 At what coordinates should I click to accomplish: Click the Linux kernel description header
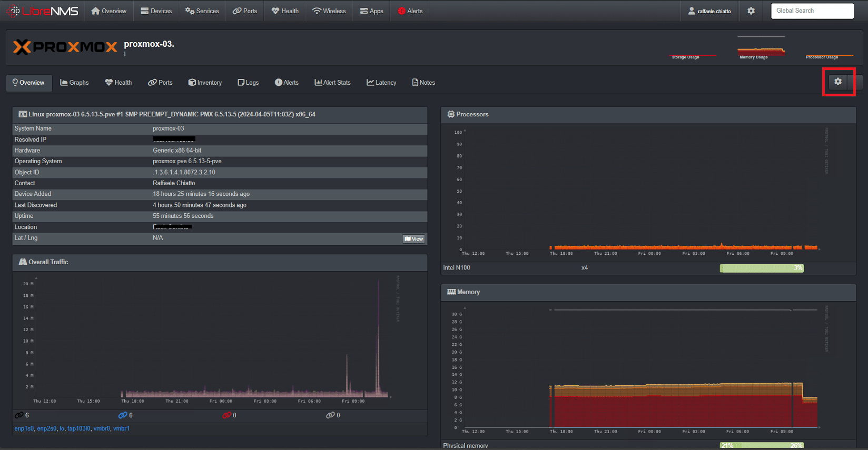pyautogui.click(x=172, y=114)
